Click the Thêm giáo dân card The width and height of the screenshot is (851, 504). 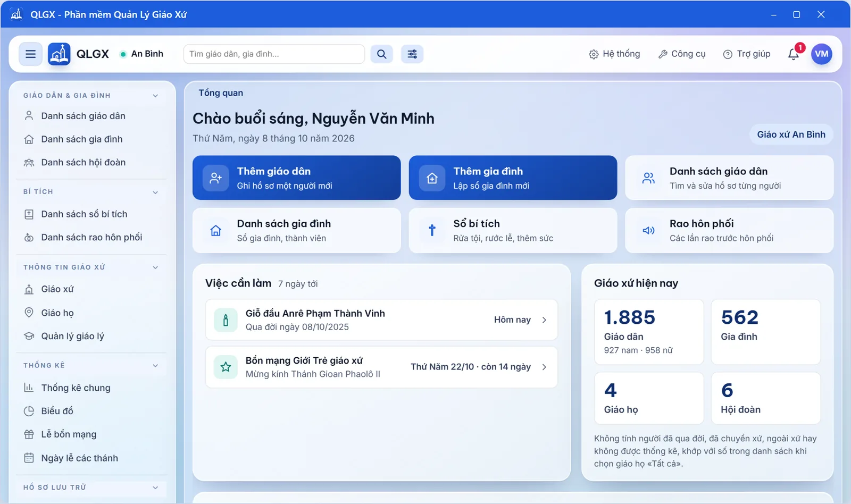point(296,178)
